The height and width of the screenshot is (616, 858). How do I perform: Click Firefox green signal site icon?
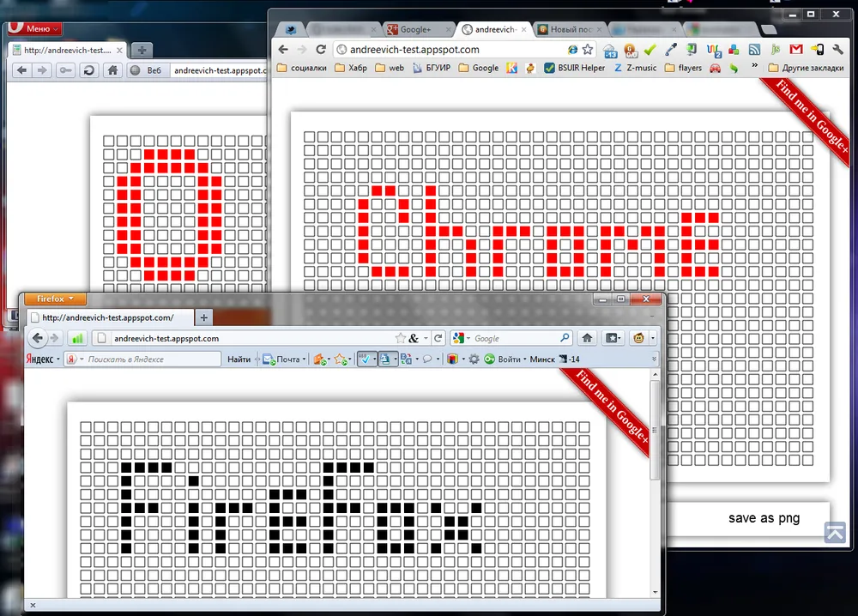pyautogui.click(x=77, y=339)
